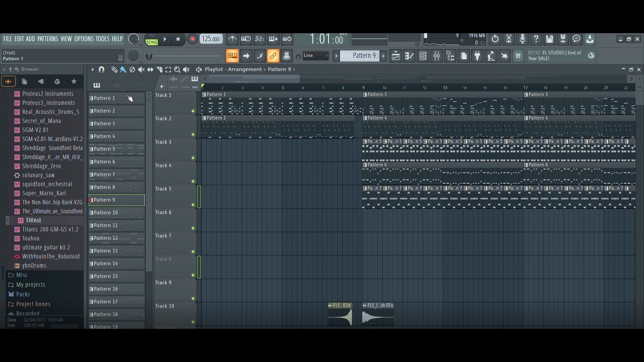Click the shopping cart content library icon

(x=518, y=56)
